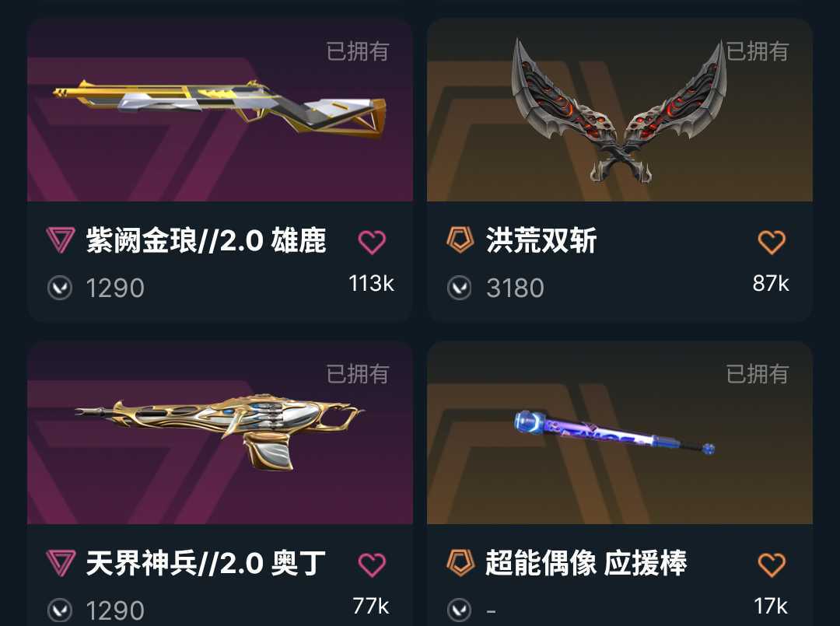Click VP currency icon next to 3180

coord(459,288)
